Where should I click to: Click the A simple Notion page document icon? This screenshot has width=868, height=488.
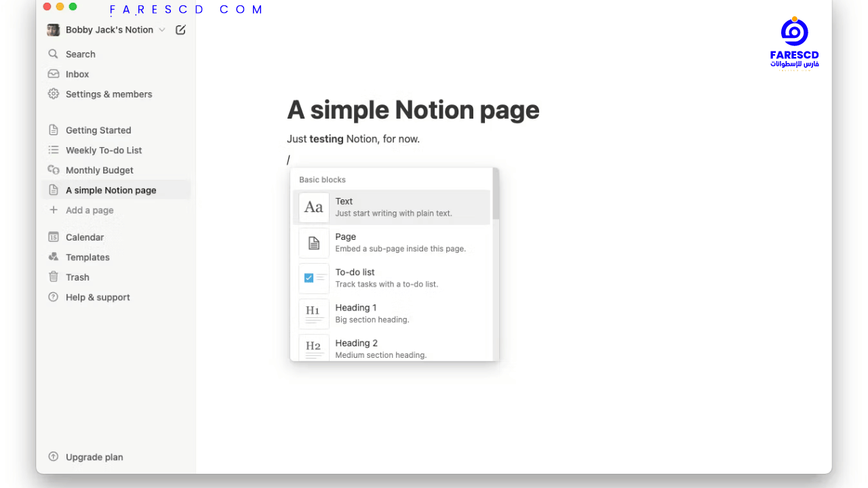54,190
